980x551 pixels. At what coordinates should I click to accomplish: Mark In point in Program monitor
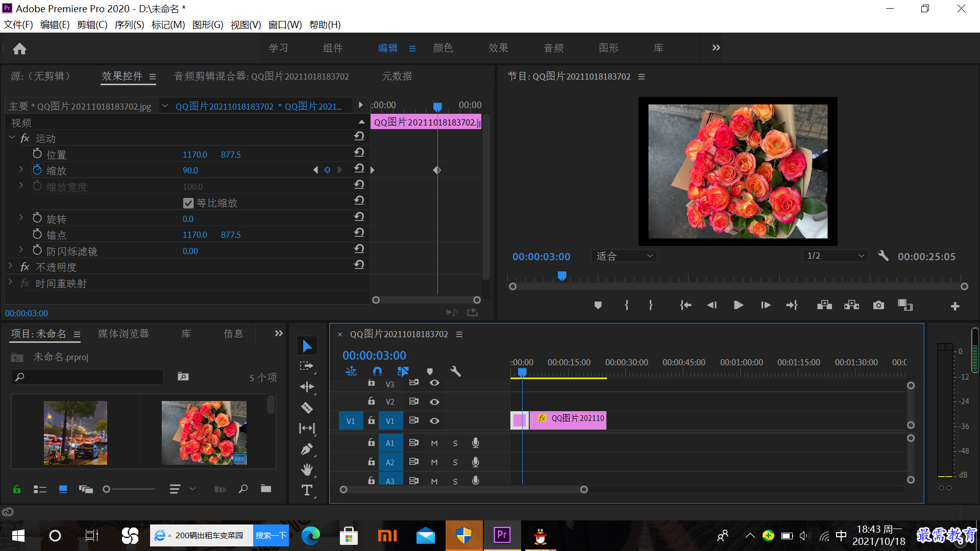pos(626,305)
